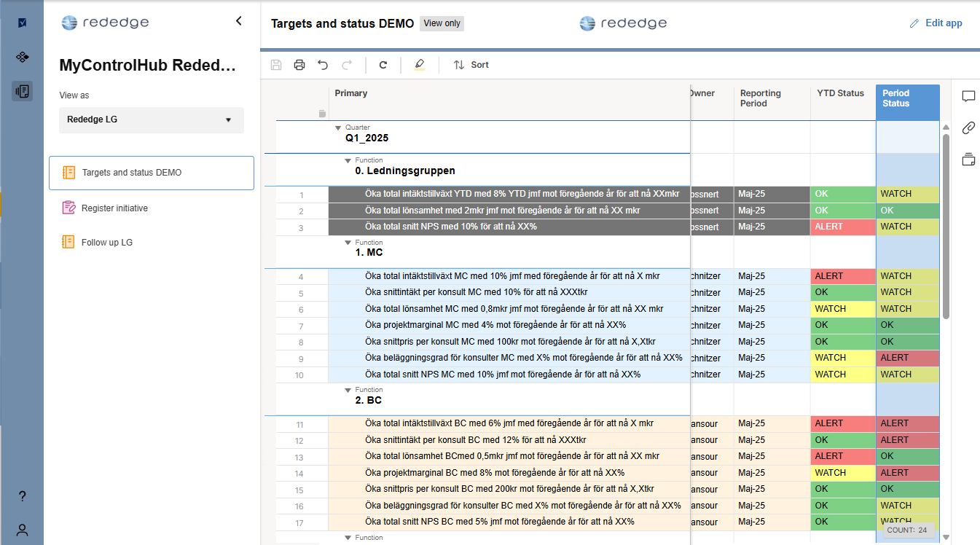This screenshot has height=545, width=980.
Task: Click the vertical scrollbar thumb of the sheet
Action: click(x=946, y=226)
